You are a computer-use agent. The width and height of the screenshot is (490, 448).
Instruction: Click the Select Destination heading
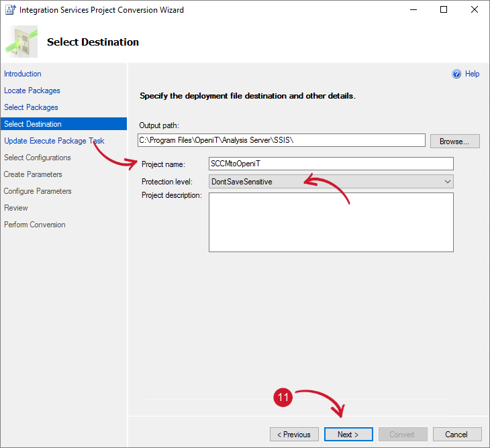click(93, 42)
